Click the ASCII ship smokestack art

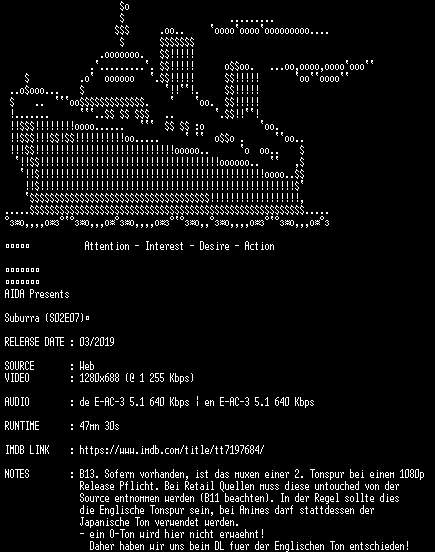(x=177, y=65)
